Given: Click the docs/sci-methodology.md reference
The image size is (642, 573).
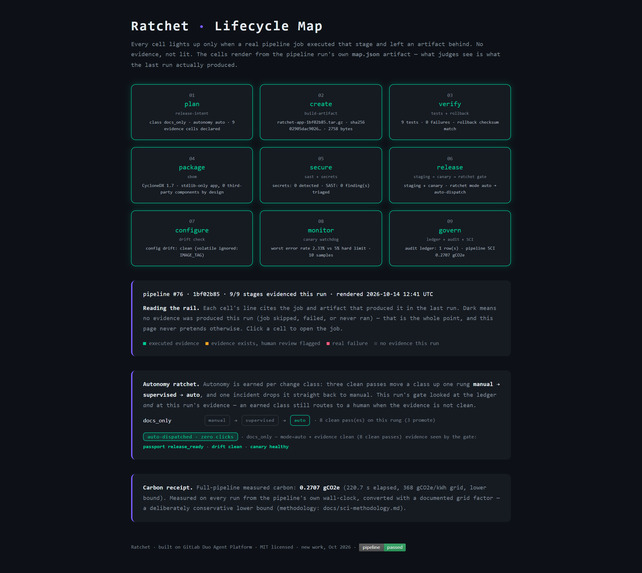Looking at the screenshot, I should click(x=362, y=508).
